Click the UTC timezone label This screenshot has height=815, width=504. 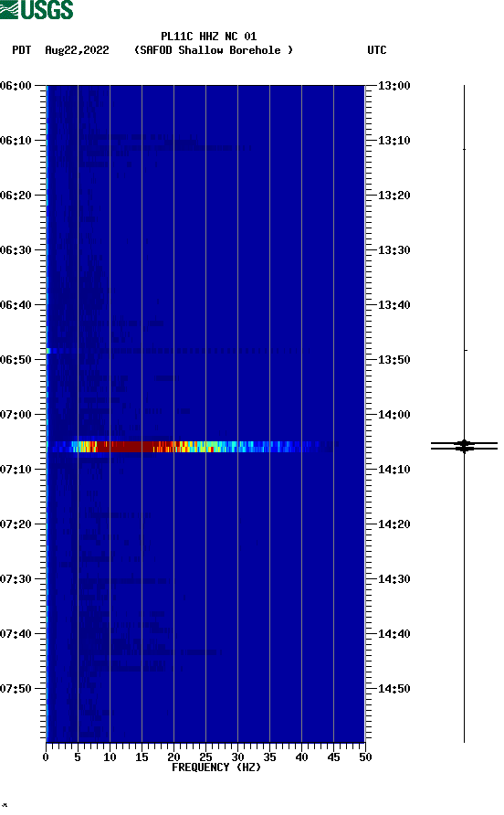(377, 50)
